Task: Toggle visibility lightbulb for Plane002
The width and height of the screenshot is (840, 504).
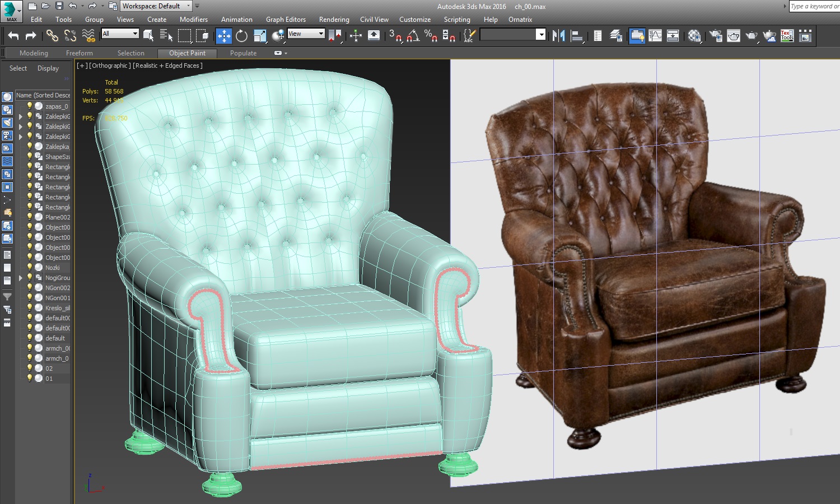Action: tap(30, 217)
